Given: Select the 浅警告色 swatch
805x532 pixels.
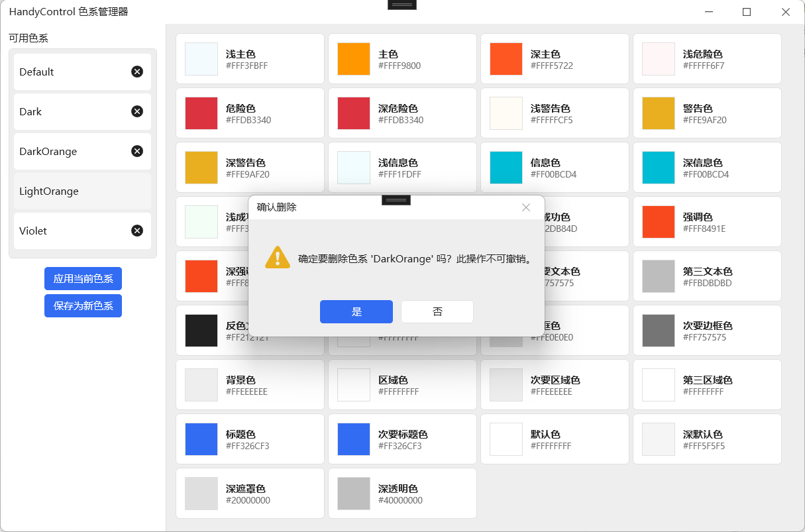Looking at the screenshot, I should pos(506,113).
